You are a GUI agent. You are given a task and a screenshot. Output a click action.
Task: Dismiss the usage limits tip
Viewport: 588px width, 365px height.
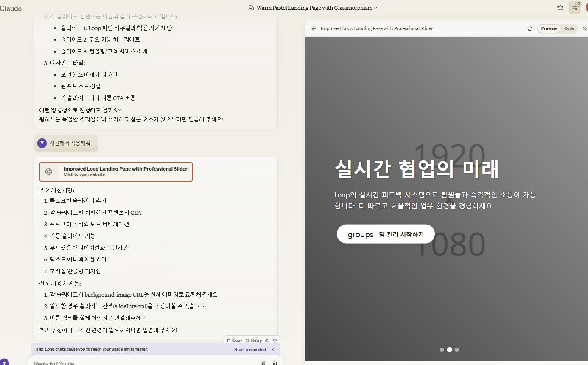point(273,349)
